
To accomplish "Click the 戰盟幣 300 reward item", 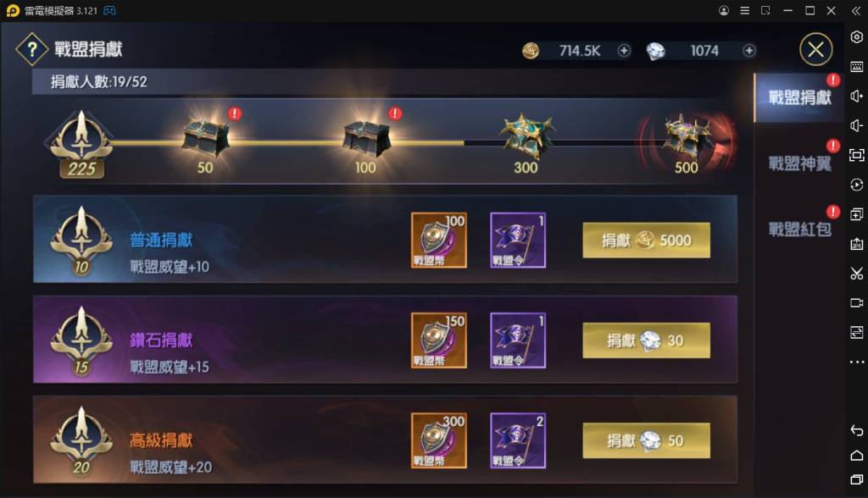I will pos(439,440).
